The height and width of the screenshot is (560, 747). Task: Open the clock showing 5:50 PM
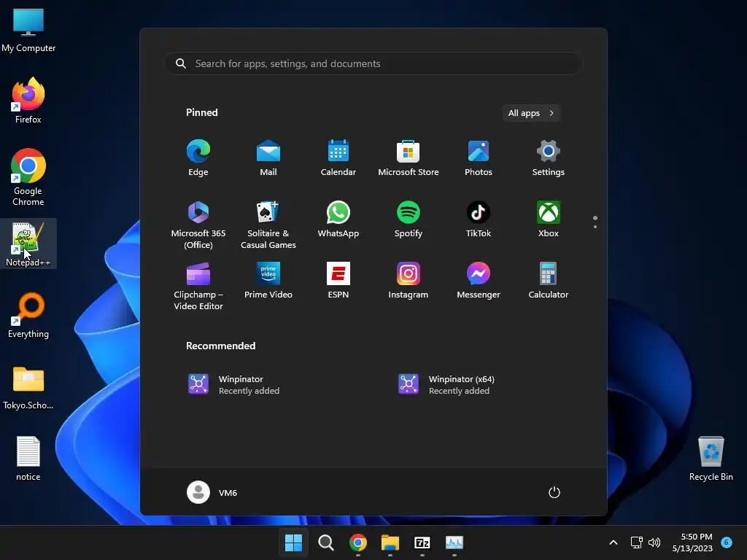(692, 542)
